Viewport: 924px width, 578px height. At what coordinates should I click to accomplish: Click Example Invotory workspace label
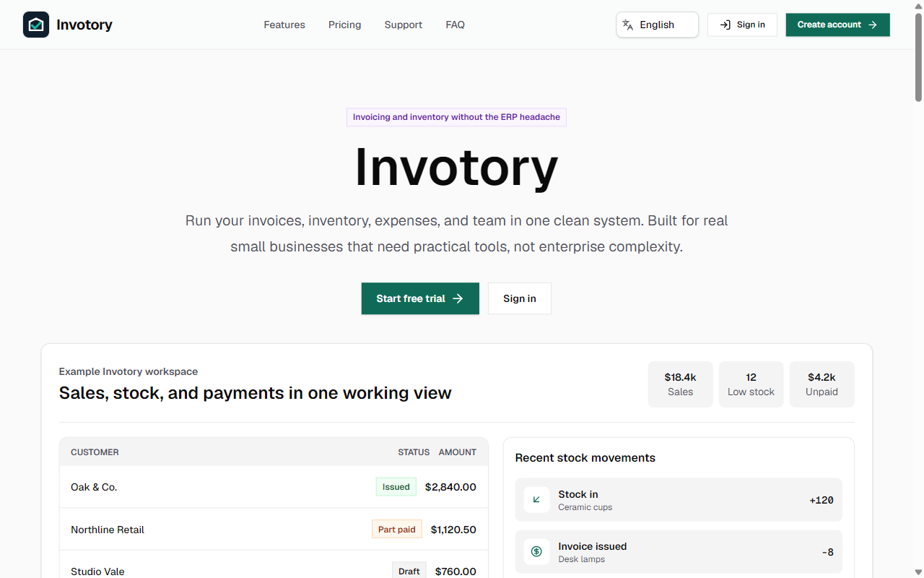click(x=128, y=371)
